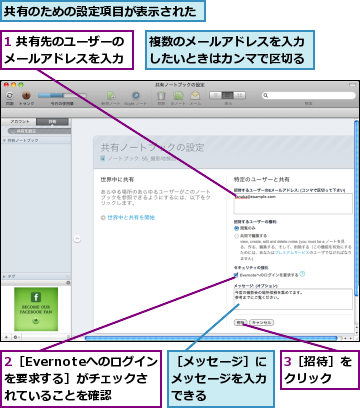Click the toolbar toggle pill in the title bar

click(x=352, y=85)
